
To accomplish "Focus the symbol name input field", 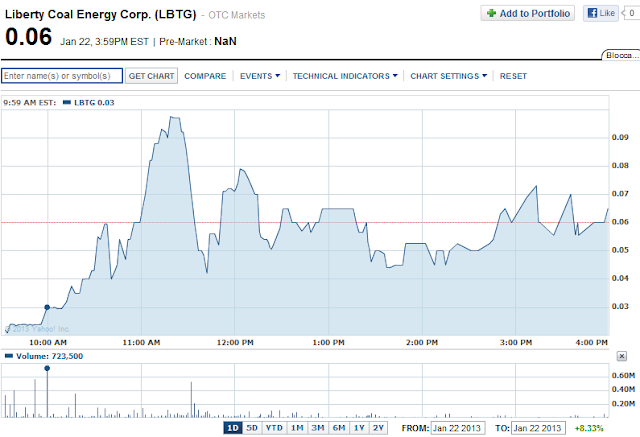I will tap(62, 76).
